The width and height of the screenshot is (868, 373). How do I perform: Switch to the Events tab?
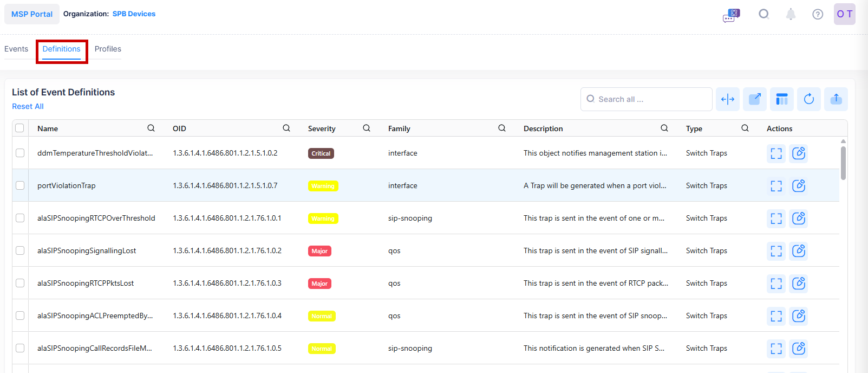point(16,49)
